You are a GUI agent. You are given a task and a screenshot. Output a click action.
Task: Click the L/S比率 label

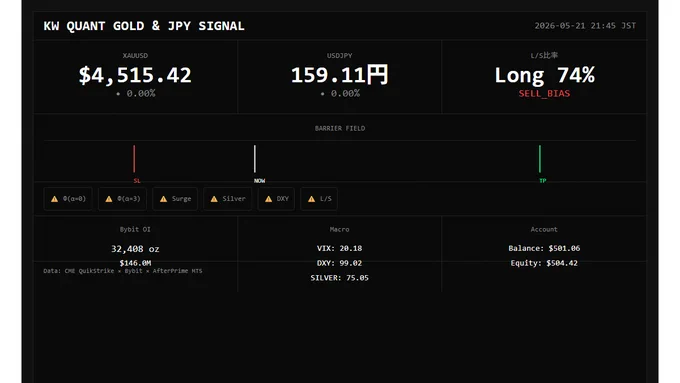click(544, 55)
